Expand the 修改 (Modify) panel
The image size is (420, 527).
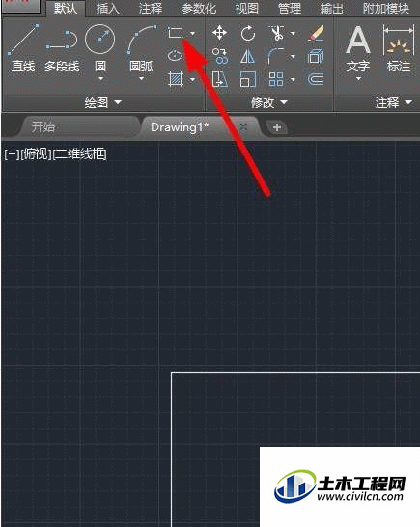click(269, 102)
